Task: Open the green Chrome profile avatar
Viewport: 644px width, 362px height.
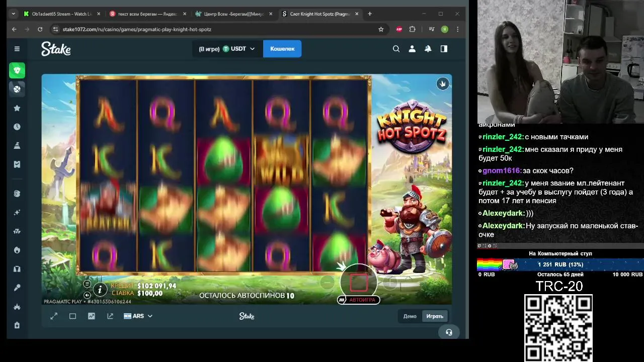Action: coord(445,29)
